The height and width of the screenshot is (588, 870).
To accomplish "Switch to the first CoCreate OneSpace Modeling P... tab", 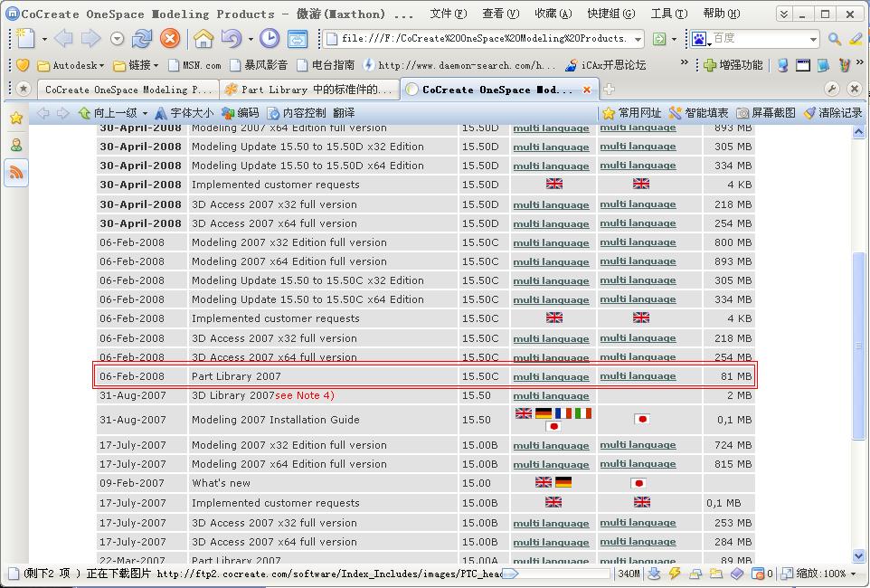I will pos(128,90).
